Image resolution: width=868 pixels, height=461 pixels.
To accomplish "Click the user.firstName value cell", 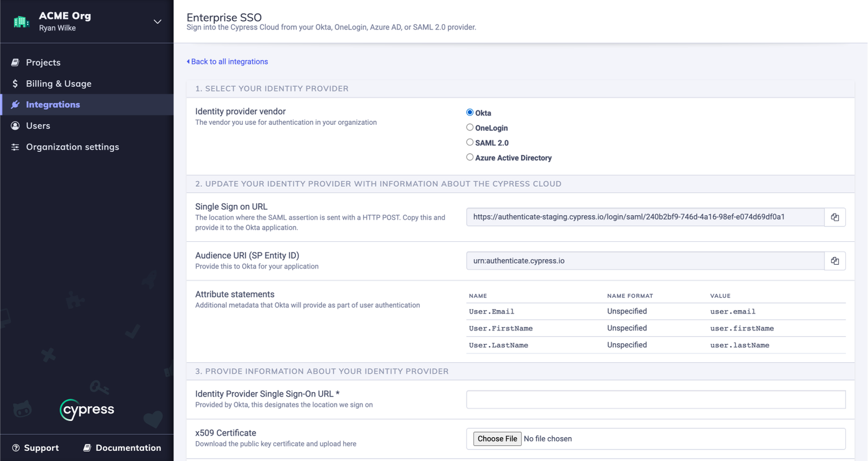I will (742, 328).
